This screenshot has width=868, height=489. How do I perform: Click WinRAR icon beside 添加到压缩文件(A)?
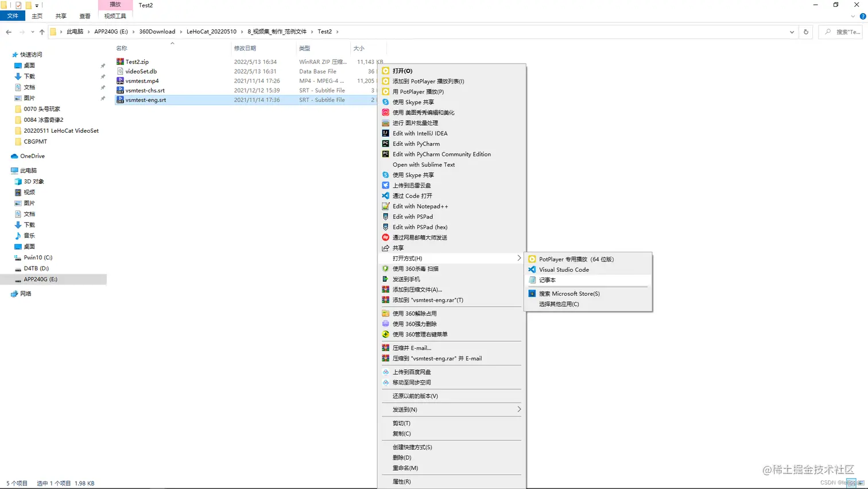pos(386,290)
